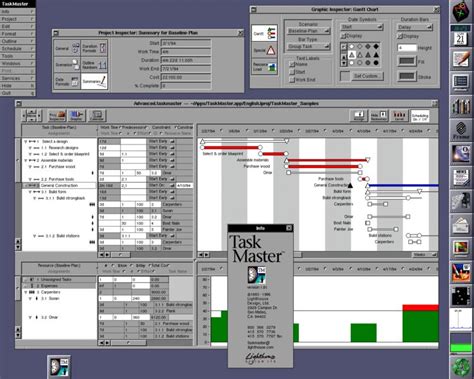
Task: Toggle the Work End text label checkbox
Action: (292, 80)
